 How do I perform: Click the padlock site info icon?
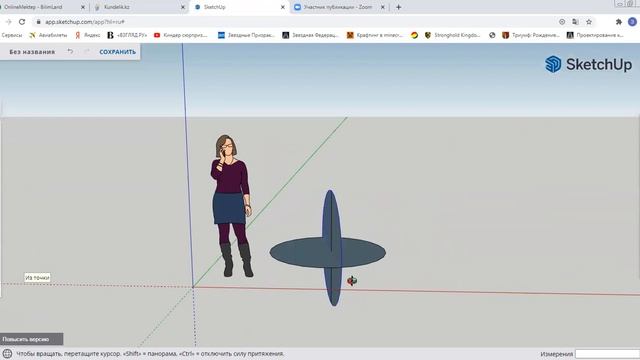[x=38, y=22]
